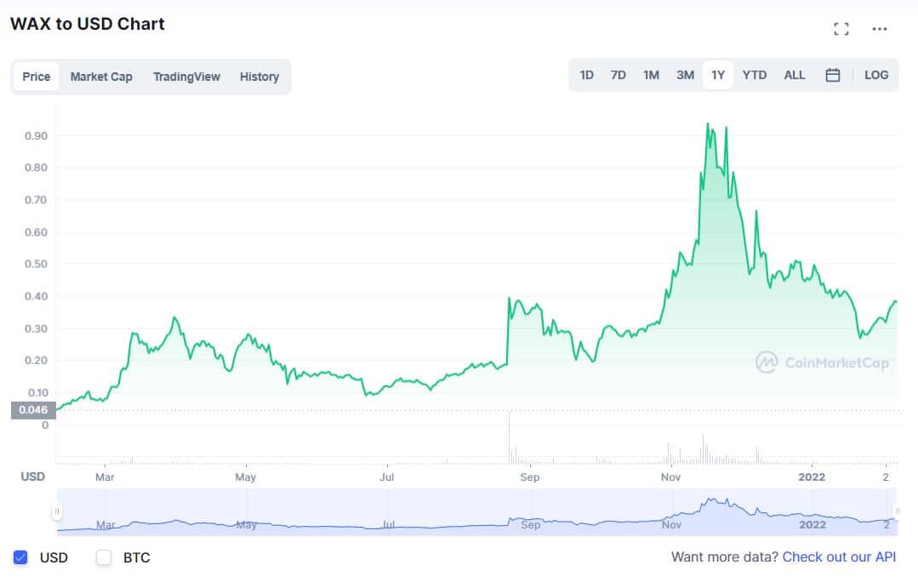This screenshot has width=918, height=588.
Task: Select the ALL time range
Action: click(x=795, y=75)
